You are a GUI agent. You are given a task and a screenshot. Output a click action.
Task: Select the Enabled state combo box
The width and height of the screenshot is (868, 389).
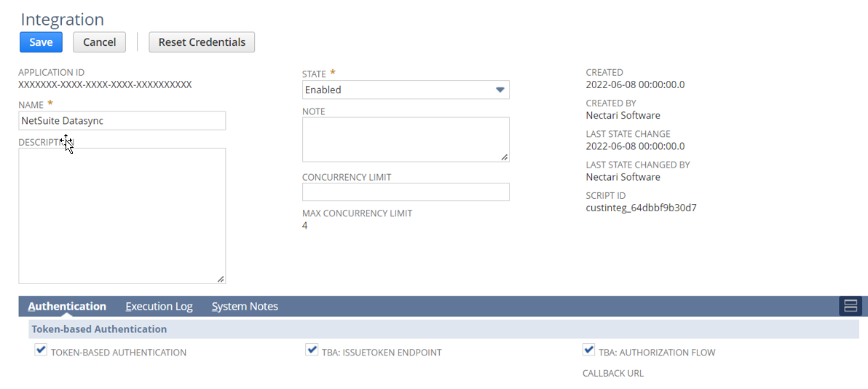[397, 90]
